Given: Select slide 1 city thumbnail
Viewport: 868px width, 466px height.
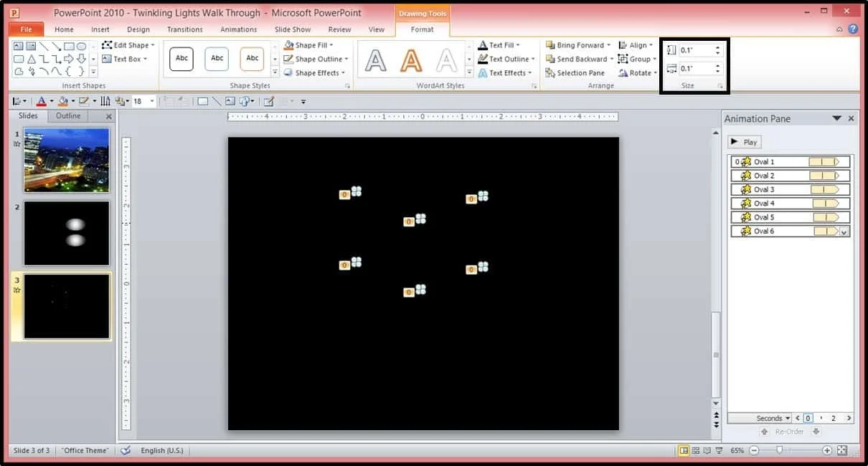Looking at the screenshot, I should (x=67, y=160).
